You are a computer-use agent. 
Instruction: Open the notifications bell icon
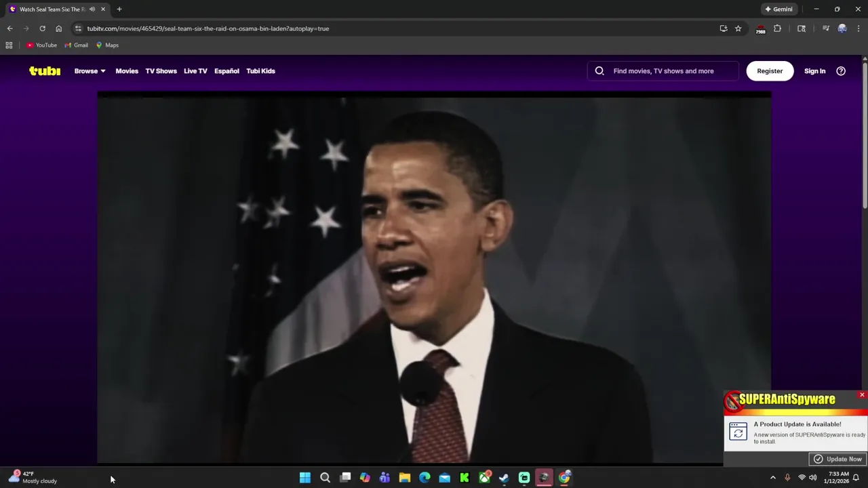856,478
